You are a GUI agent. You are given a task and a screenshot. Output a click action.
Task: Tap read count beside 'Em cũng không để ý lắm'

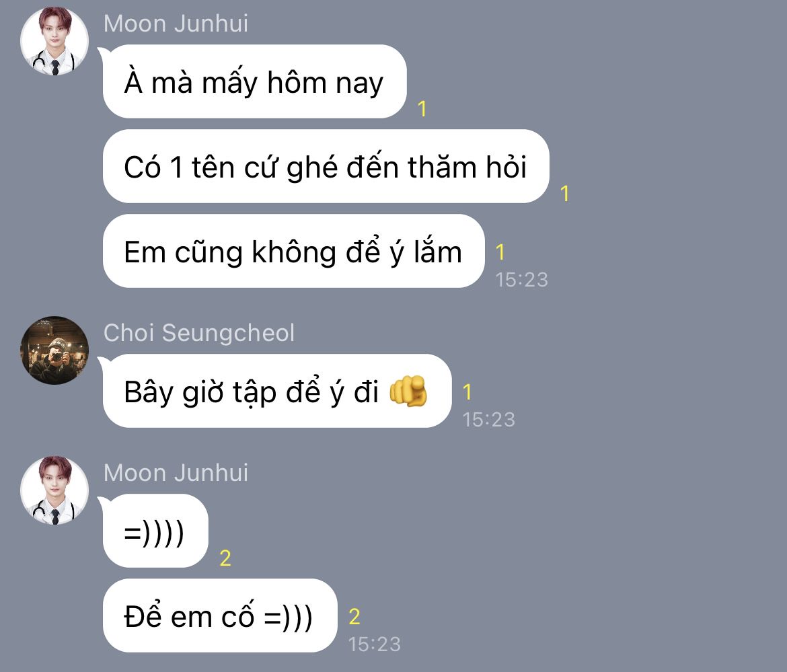click(500, 252)
